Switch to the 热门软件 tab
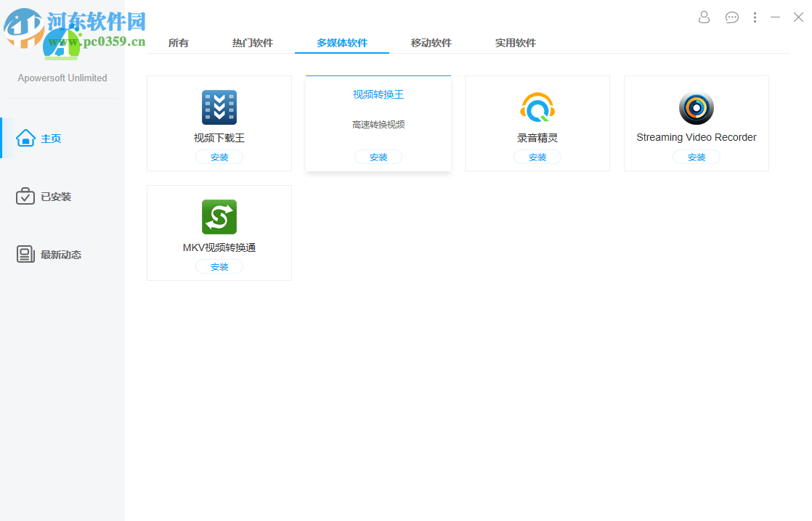The image size is (812, 521). point(253,43)
